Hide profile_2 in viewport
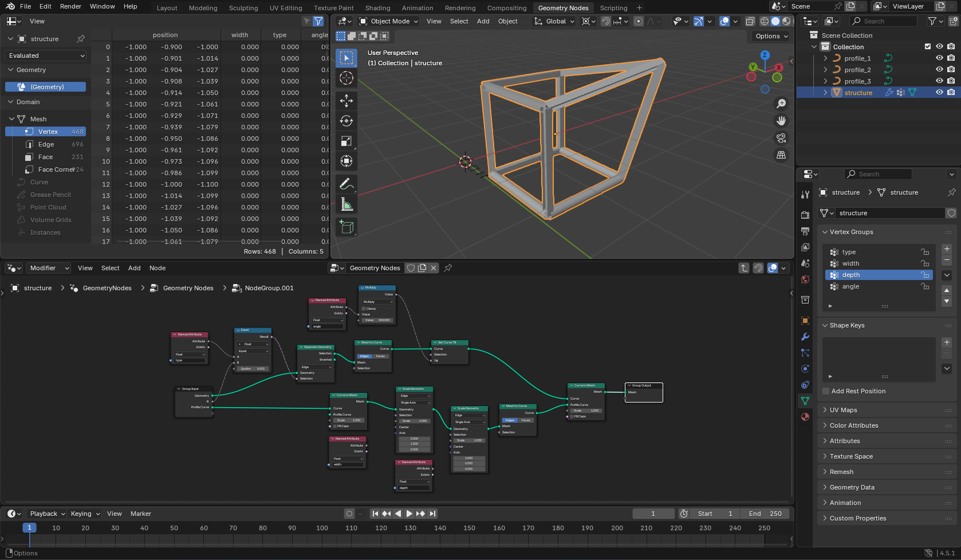This screenshot has width=961, height=560. (x=939, y=70)
